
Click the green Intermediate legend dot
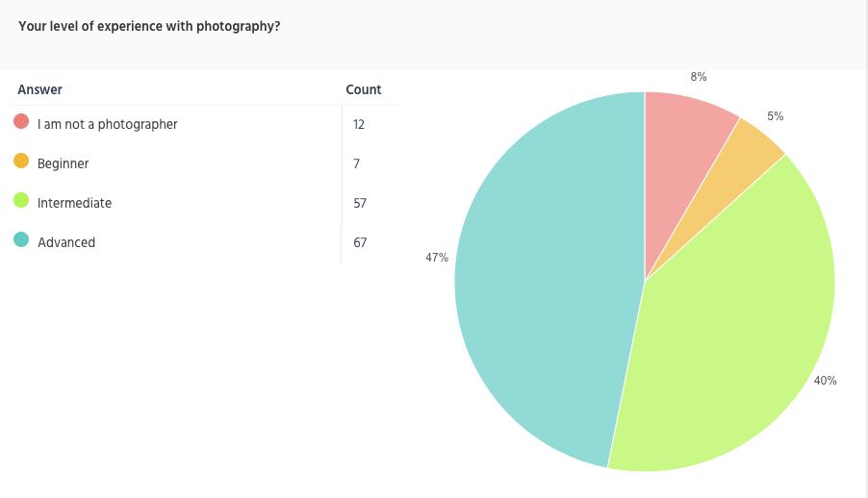pyautogui.click(x=21, y=200)
